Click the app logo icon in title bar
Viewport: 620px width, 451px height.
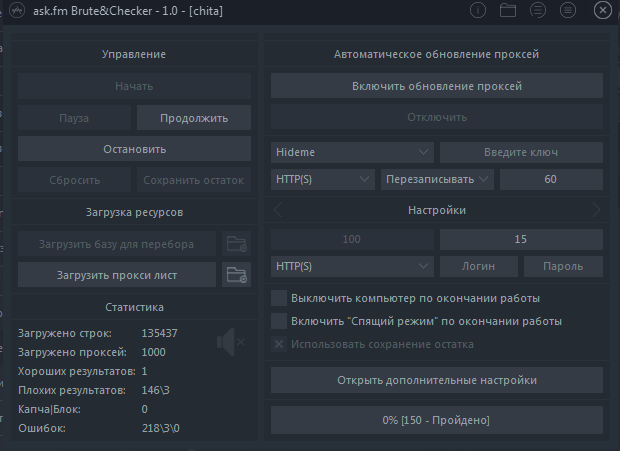tap(17, 11)
